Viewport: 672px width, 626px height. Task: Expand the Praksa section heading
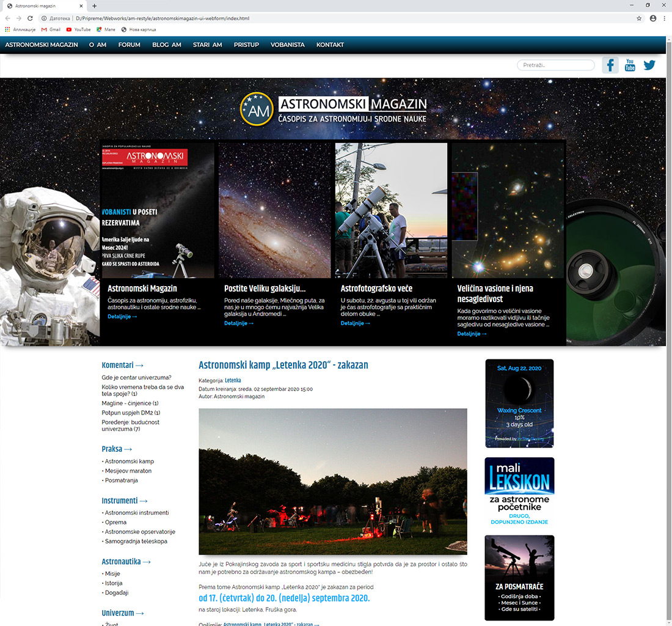coord(117,449)
